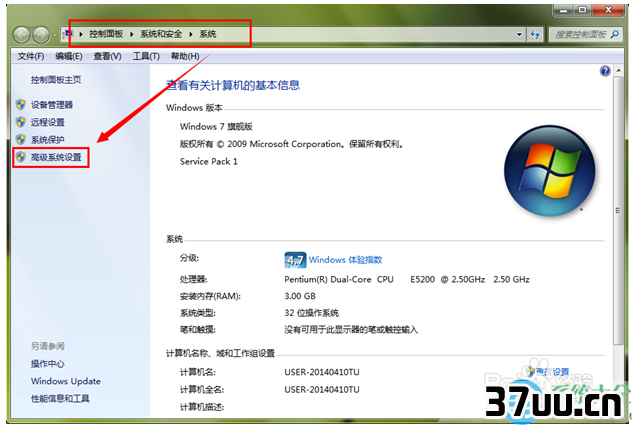Go to 系统和安全 in the breadcrumb
Screen dimensions: 634x427
(x=161, y=34)
